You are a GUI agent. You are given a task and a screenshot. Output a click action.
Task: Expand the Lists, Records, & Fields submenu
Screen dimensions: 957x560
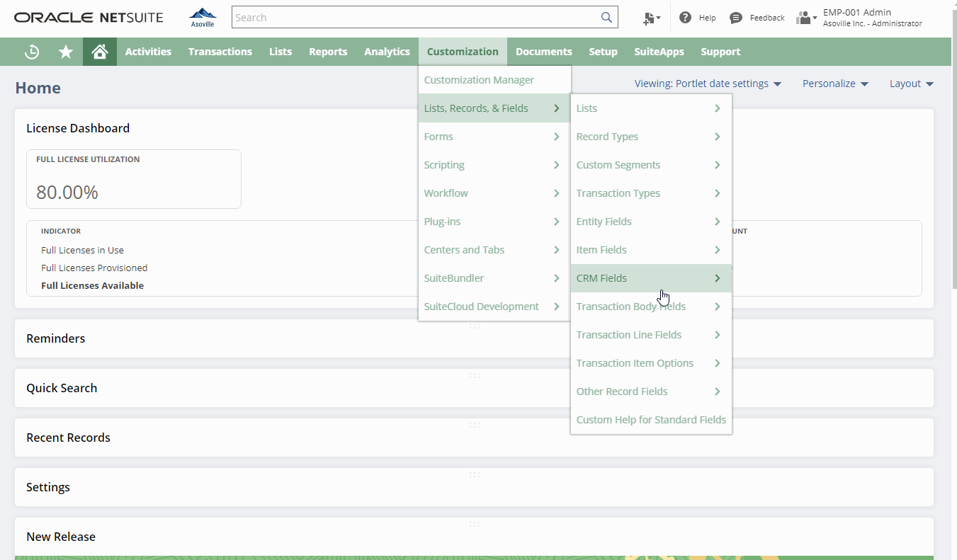point(494,108)
